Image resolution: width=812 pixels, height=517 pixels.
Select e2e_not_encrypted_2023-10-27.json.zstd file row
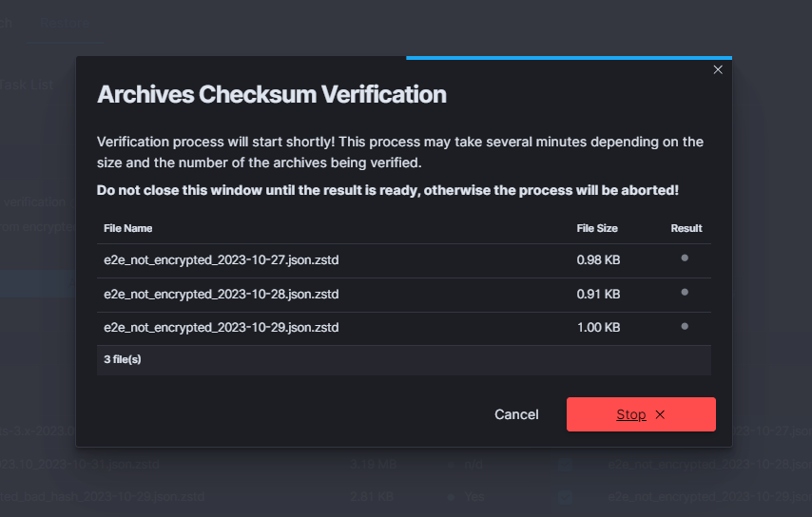click(221, 260)
